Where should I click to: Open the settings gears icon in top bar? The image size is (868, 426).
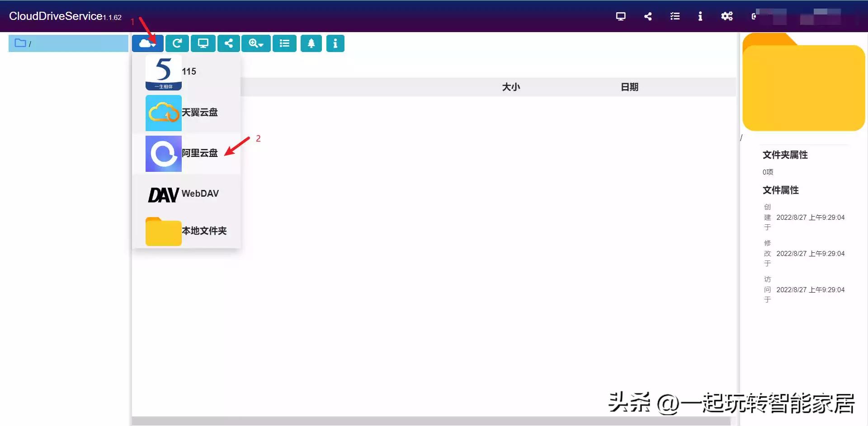point(727,16)
